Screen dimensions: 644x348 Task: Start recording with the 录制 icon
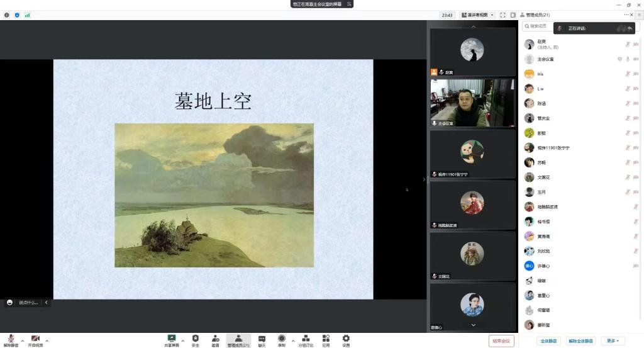281,340
